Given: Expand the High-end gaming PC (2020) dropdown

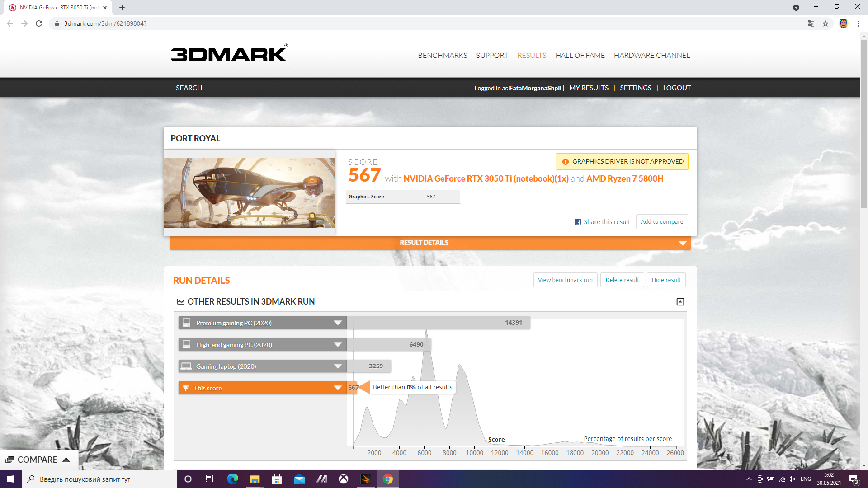Looking at the screenshot, I should (338, 345).
